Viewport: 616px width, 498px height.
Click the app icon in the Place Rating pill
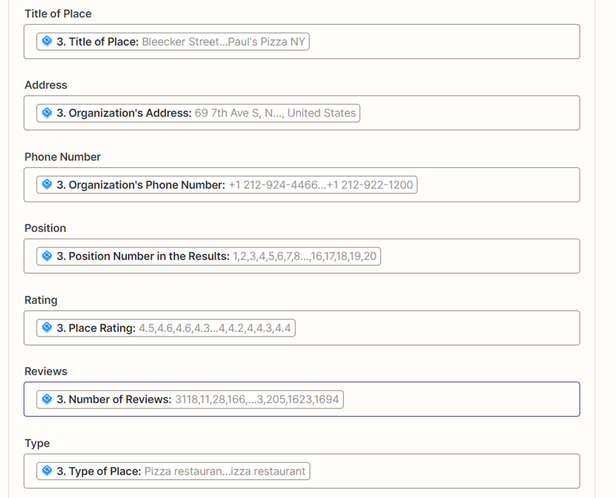click(47, 328)
